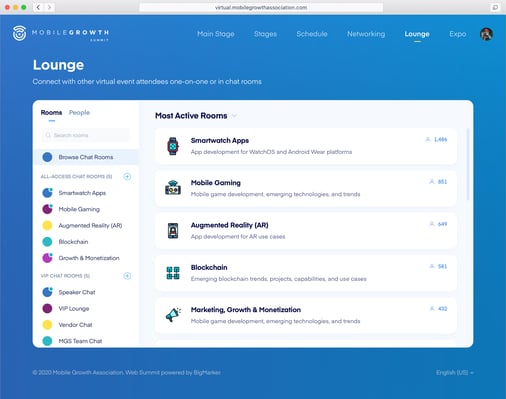The image size is (506, 399).
Task: Click the Smartwatch Apps watch icon
Action: coord(173,146)
